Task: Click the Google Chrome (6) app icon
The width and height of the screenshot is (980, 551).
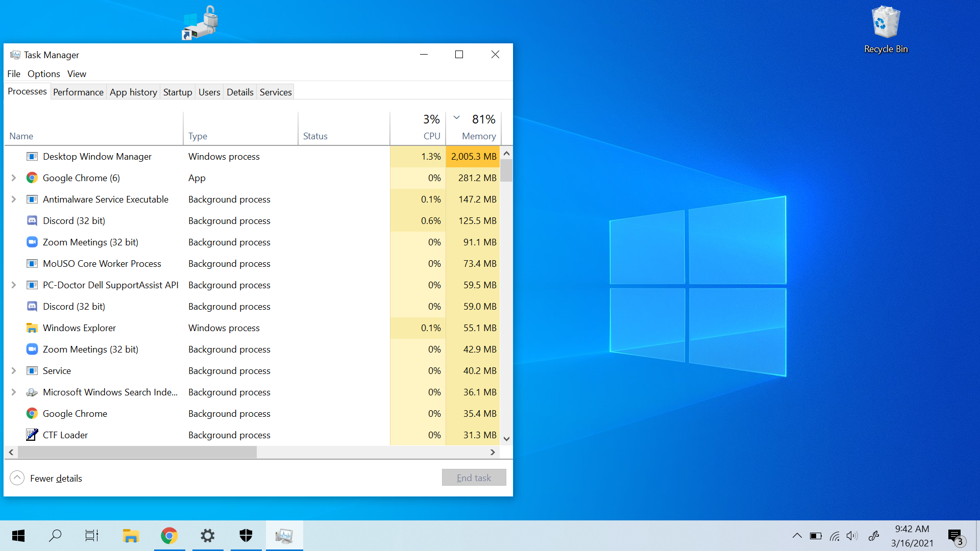Action: pos(32,178)
